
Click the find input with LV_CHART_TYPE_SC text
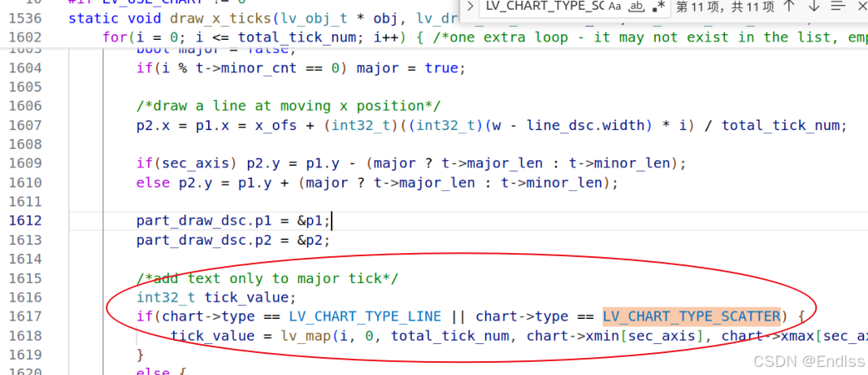(545, 6)
